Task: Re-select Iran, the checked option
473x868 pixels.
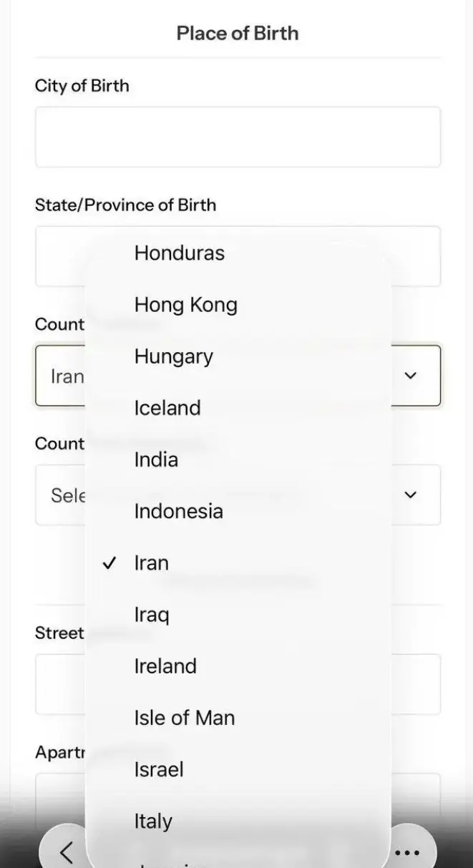Action: pos(151,563)
